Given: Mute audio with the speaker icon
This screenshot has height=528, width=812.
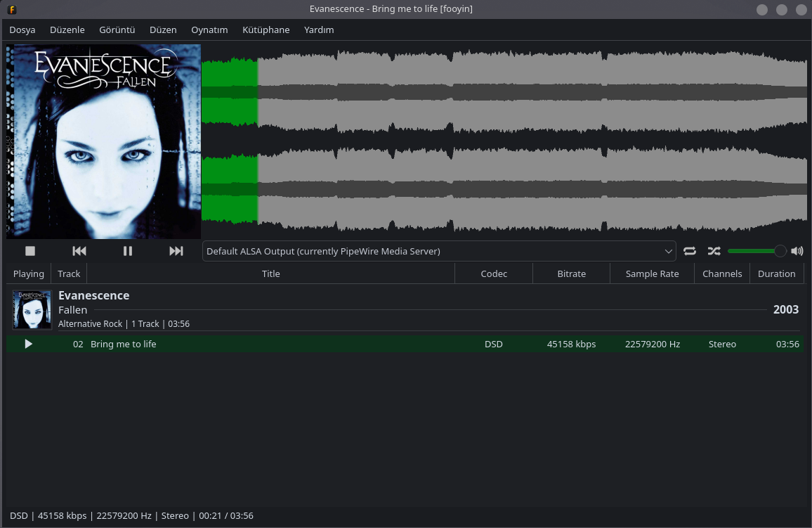Looking at the screenshot, I should tap(797, 251).
